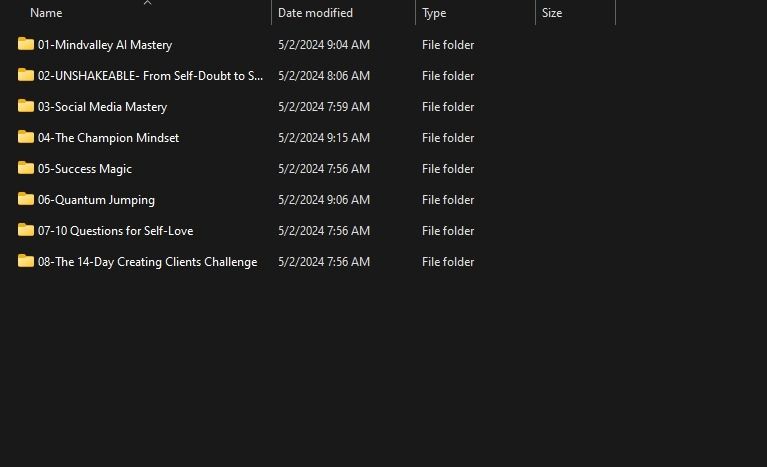Select the 01-Mindvalley AI Mastery folder name
Image resolution: width=767 pixels, height=467 pixels.
[105, 45]
